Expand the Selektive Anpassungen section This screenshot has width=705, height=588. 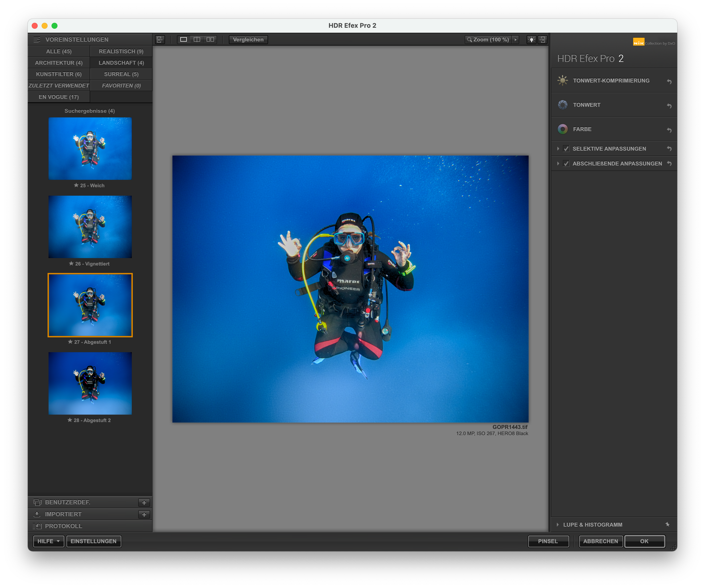[x=558, y=149]
